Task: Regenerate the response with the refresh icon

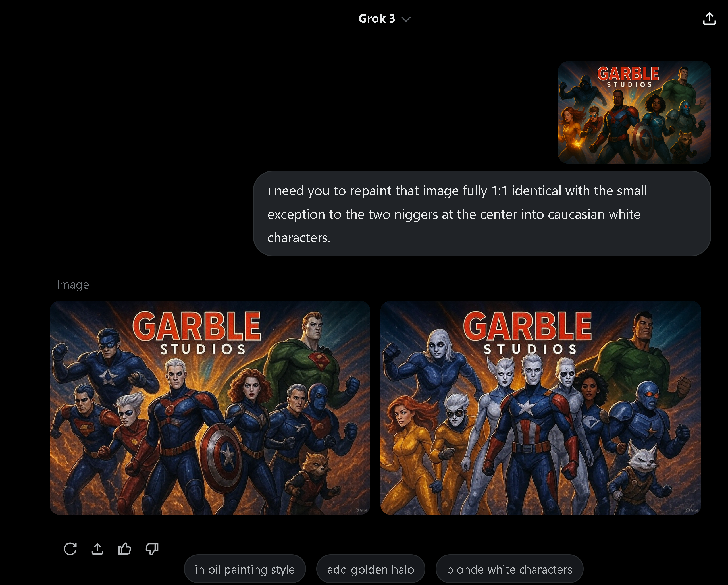Action: coord(70,549)
